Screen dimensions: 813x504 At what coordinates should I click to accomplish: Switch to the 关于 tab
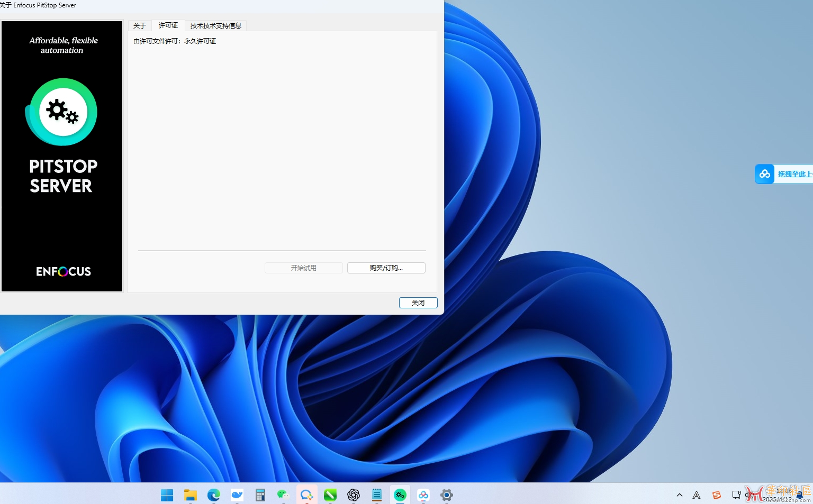(x=140, y=25)
